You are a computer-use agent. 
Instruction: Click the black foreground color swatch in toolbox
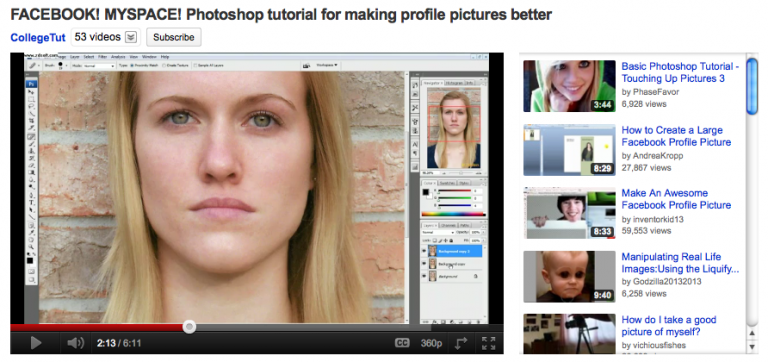point(30,261)
